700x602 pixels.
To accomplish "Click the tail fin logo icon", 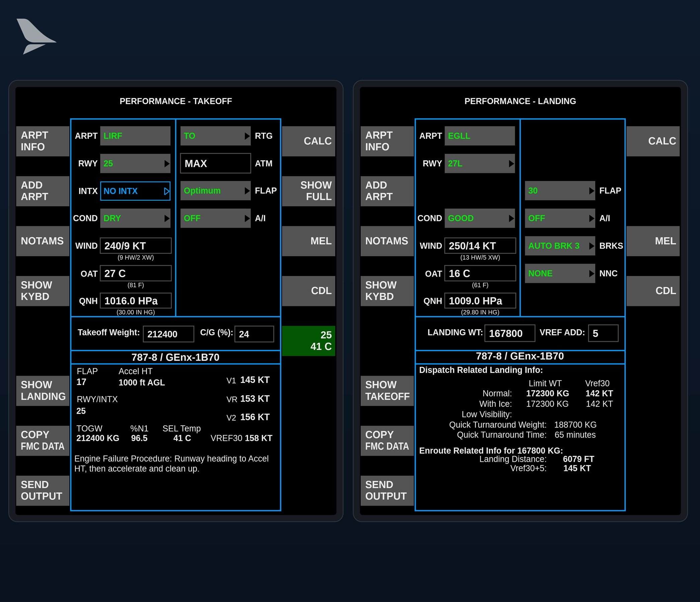I will tap(36, 36).
